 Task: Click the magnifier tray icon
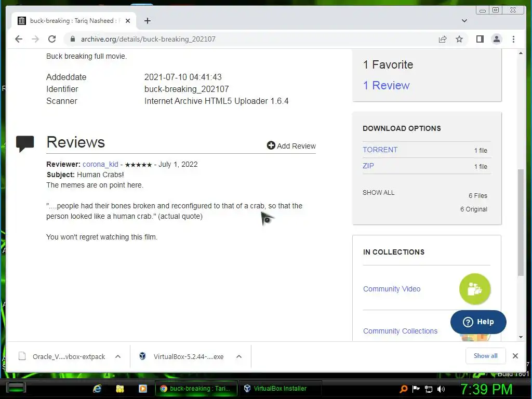[403, 389]
